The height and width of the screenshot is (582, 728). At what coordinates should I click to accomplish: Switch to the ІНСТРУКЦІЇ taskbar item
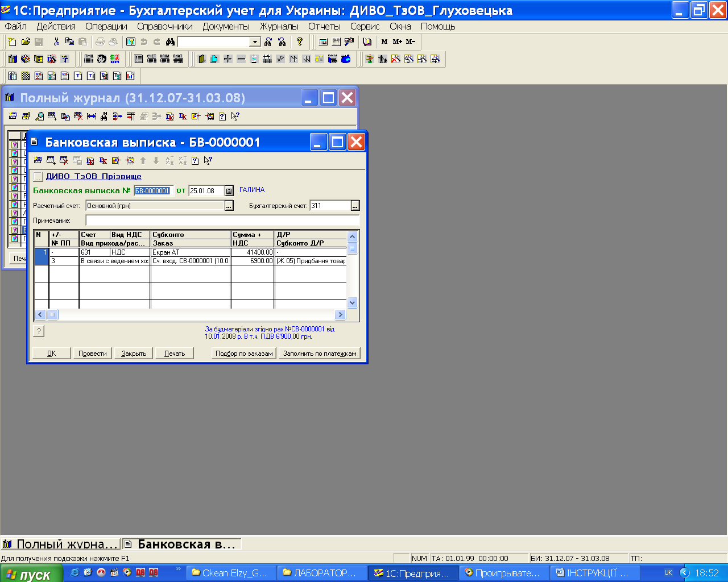[x=596, y=573]
